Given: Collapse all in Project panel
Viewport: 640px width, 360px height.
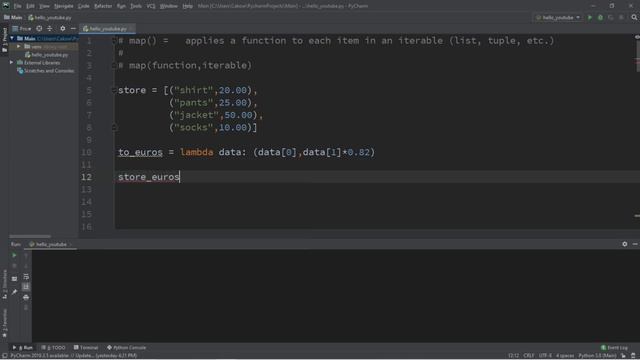Looking at the screenshot, I should pos(50,29).
